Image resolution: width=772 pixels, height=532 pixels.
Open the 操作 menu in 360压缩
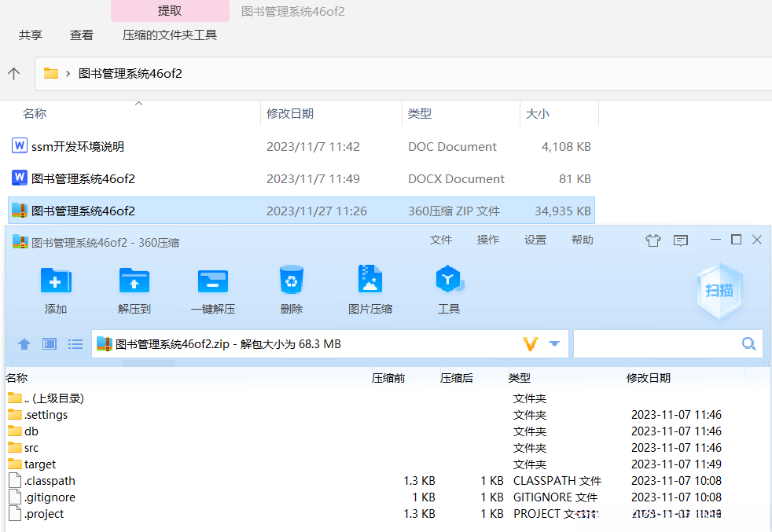488,240
